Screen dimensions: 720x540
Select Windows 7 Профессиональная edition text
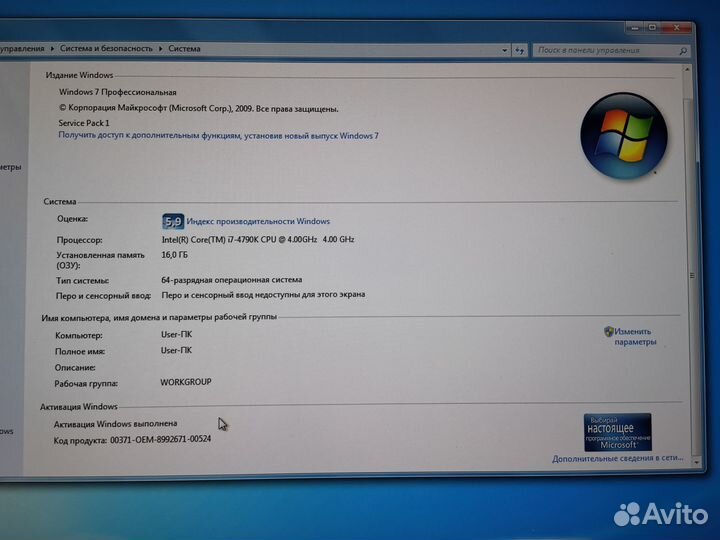(118, 92)
